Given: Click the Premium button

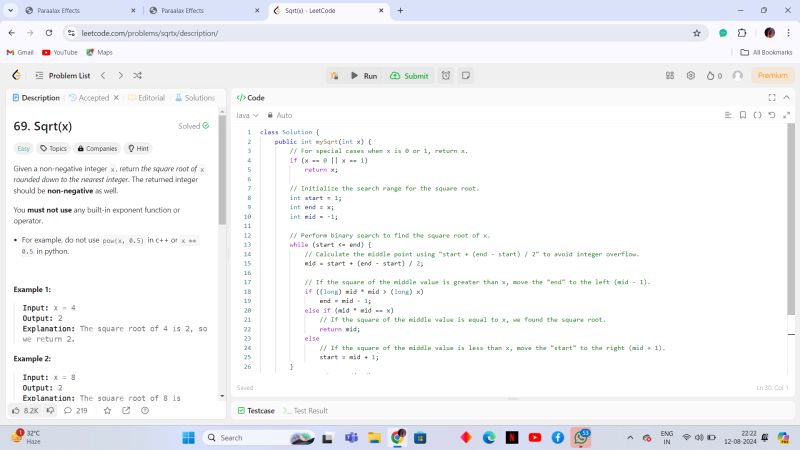Looking at the screenshot, I should [772, 76].
